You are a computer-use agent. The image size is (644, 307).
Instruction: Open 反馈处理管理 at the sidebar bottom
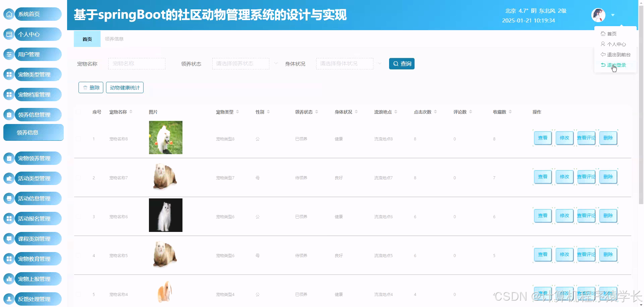click(34, 299)
